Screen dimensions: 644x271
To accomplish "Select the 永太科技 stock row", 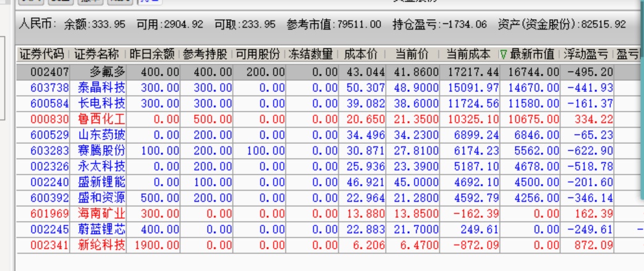I will point(328,167).
